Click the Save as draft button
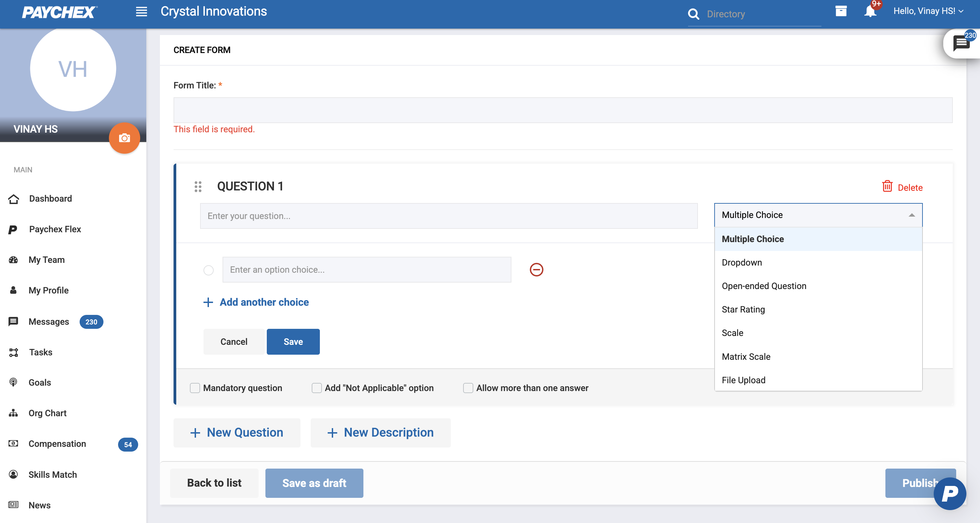The height and width of the screenshot is (523, 980). 314,483
